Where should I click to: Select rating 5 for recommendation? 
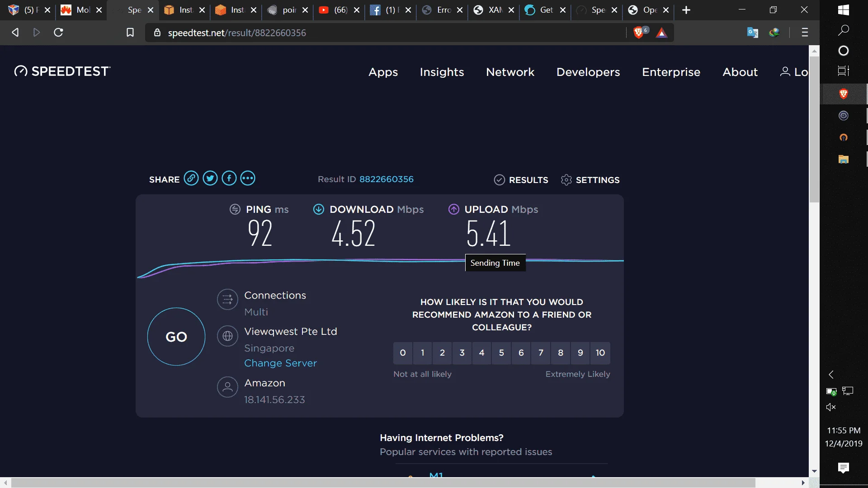(501, 353)
